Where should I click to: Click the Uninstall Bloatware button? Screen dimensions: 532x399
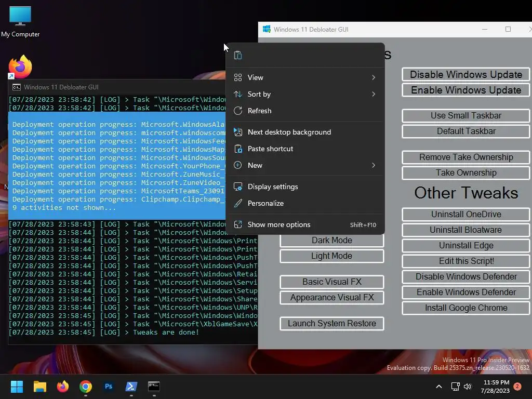[x=466, y=230]
